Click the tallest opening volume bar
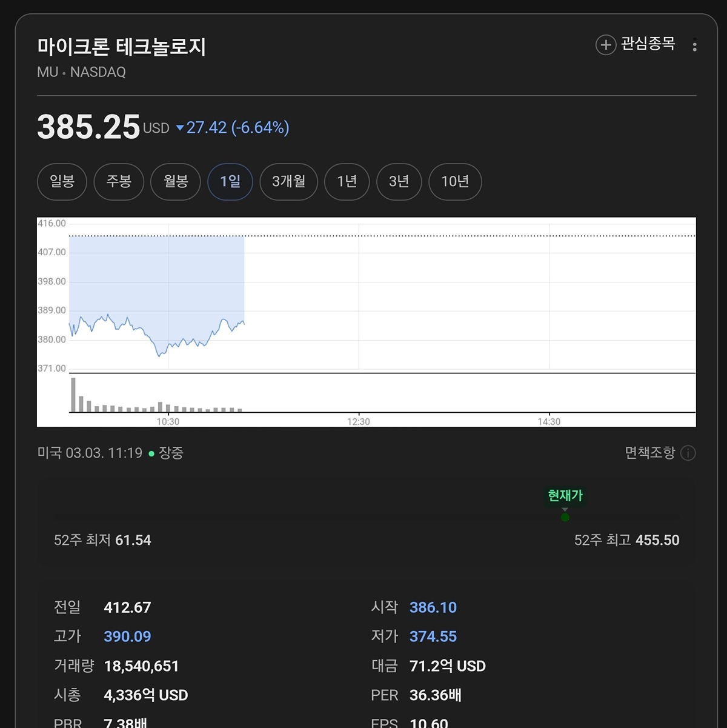This screenshot has width=727, height=728. coord(73,395)
